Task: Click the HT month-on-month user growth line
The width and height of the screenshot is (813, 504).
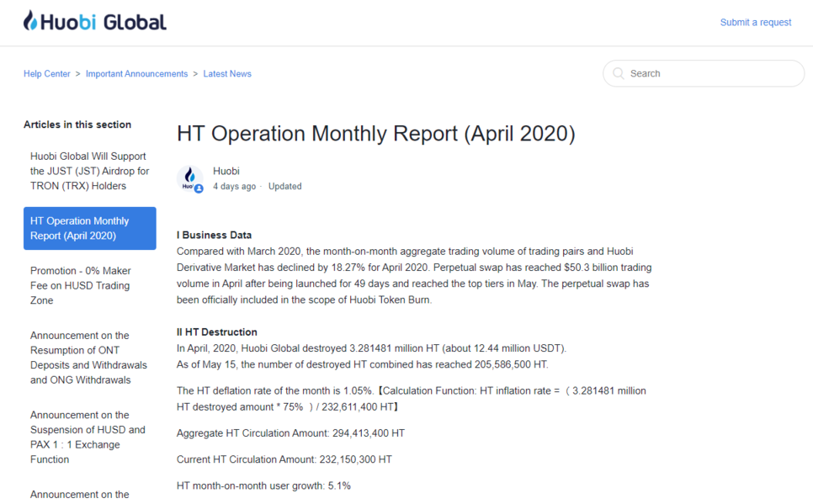Action: [264, 485]
